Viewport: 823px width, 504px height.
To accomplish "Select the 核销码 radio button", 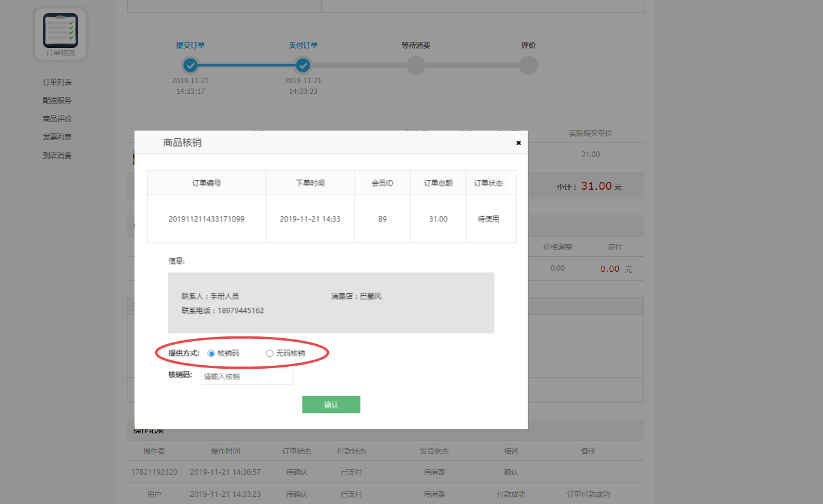I will pos(211,353).
